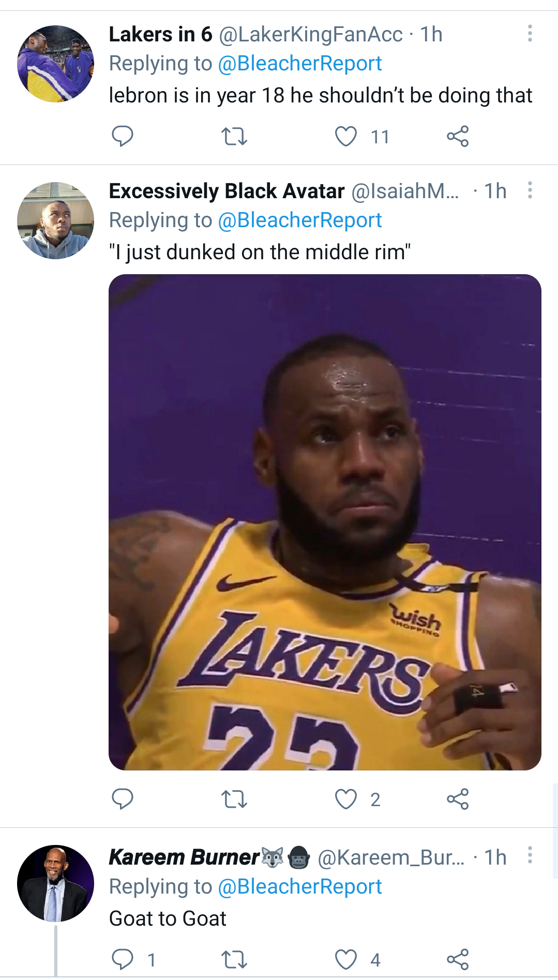This screenshot has width=558, height=980.
Task: View like count on the year 18 tweet
Action: (x=381, y=137)
